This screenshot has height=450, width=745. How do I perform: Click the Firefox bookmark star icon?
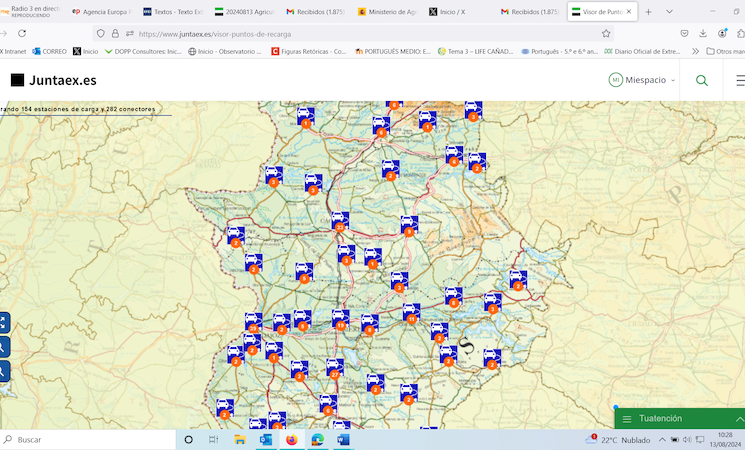(606, 33)
